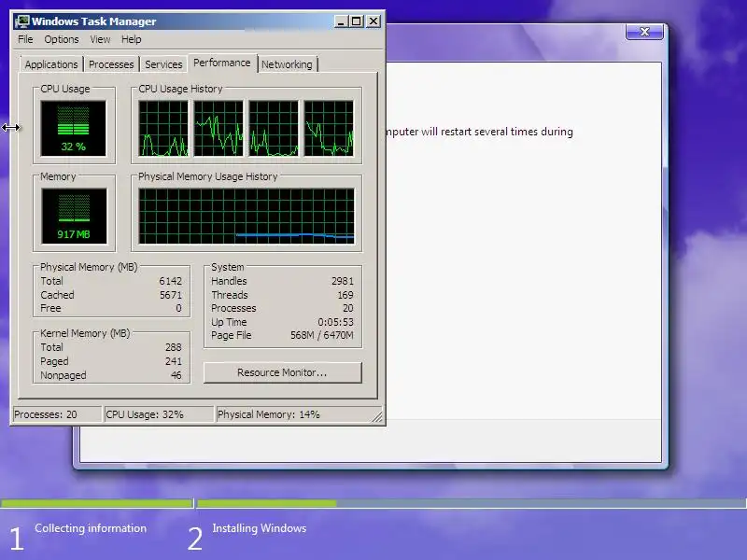747x560 pixels.
Task: Click the Handles value 2981
Action: [x=343, y=281]
